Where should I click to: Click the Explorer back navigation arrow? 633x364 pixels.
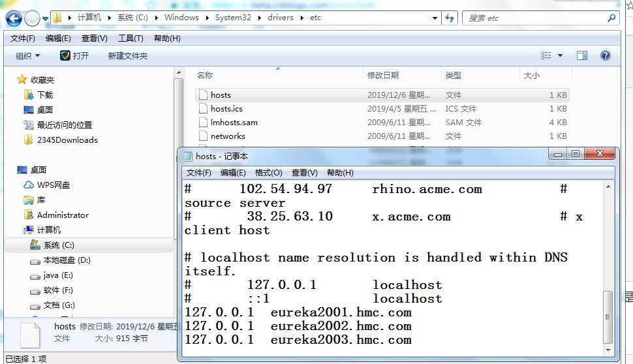point(14,18)
